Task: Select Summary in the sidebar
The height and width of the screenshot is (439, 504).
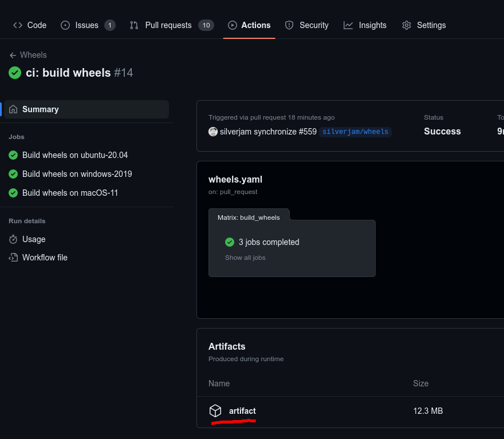Action: (86, 109)
